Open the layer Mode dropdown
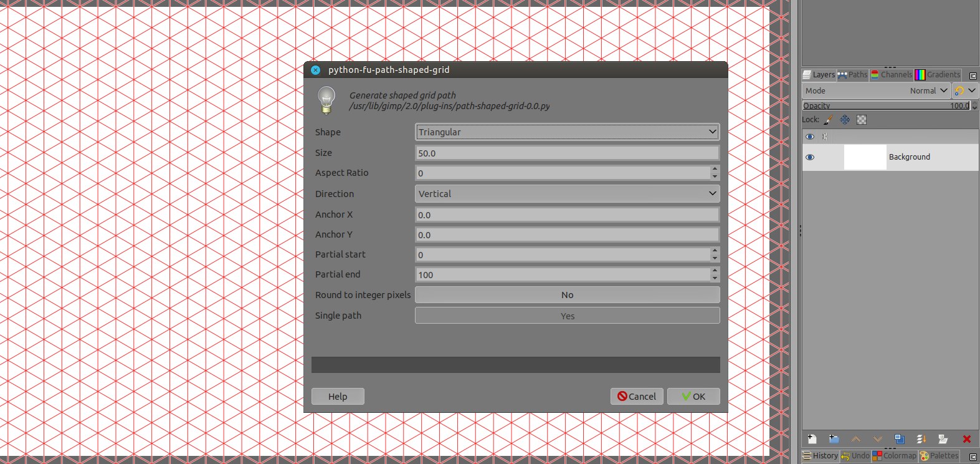The image size is (980, 464). [877, 90]
